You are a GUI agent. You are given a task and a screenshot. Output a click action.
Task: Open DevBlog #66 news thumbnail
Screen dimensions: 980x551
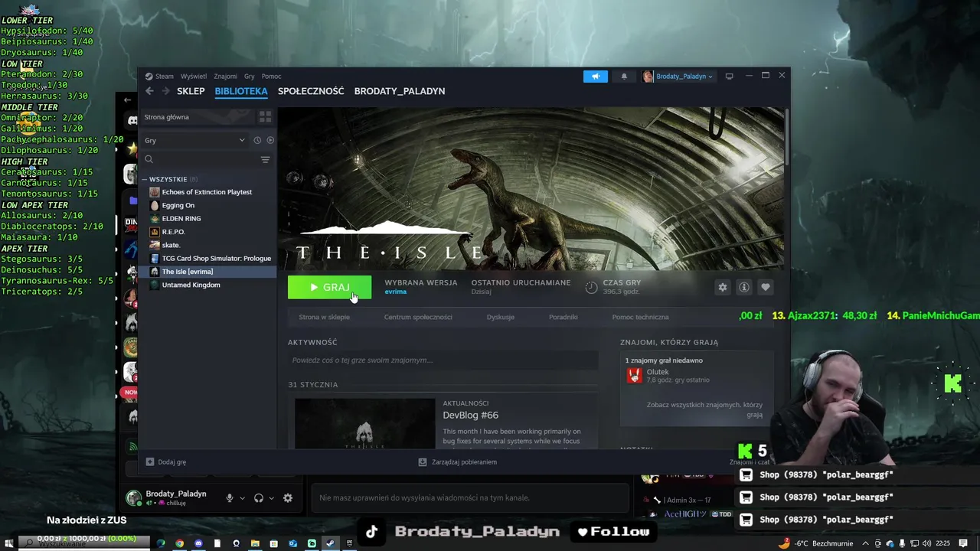[364, 423]
